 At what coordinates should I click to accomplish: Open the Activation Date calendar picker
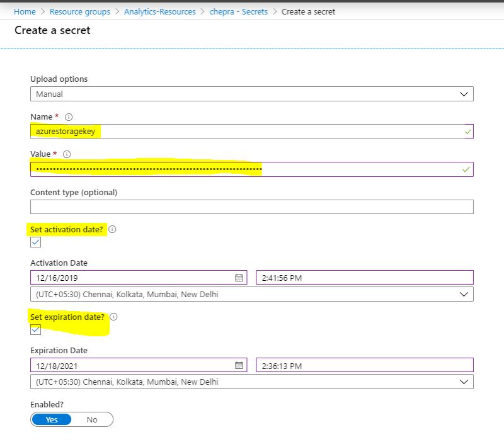[x=239, y=277]
